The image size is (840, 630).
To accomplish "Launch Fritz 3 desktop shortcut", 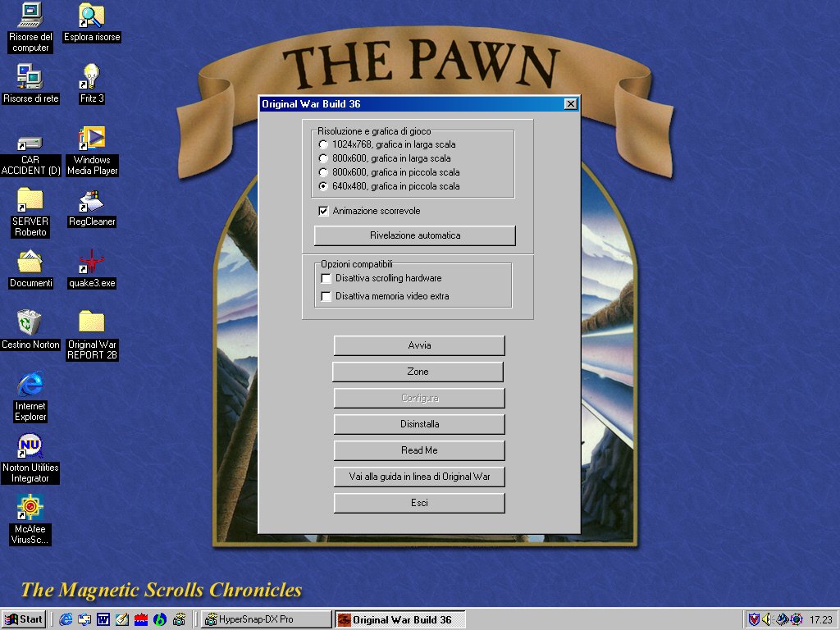I will pyautogui.click(x=92, y=84).
